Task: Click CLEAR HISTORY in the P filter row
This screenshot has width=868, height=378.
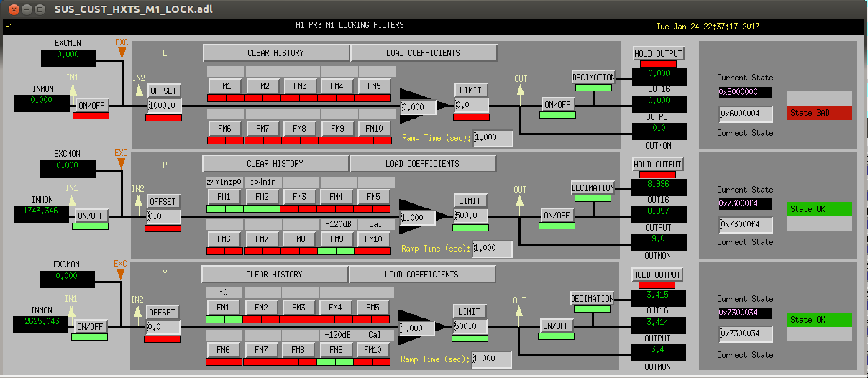Action: point(275,164)
